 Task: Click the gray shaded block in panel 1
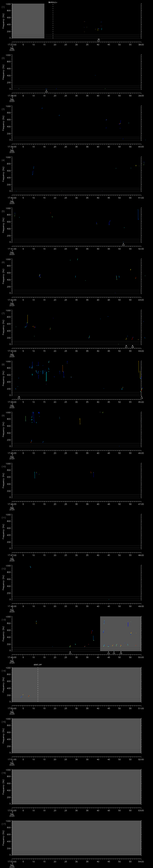coord(28,21)
